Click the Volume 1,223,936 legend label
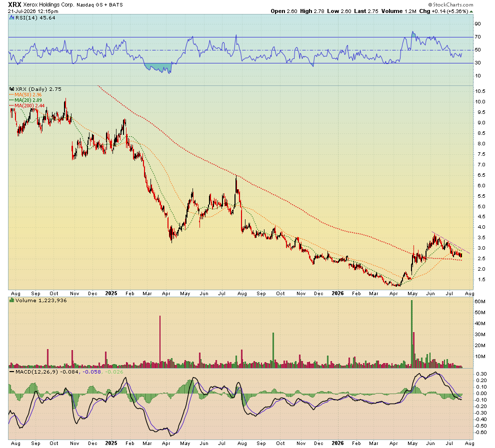 tap(41, 301)
